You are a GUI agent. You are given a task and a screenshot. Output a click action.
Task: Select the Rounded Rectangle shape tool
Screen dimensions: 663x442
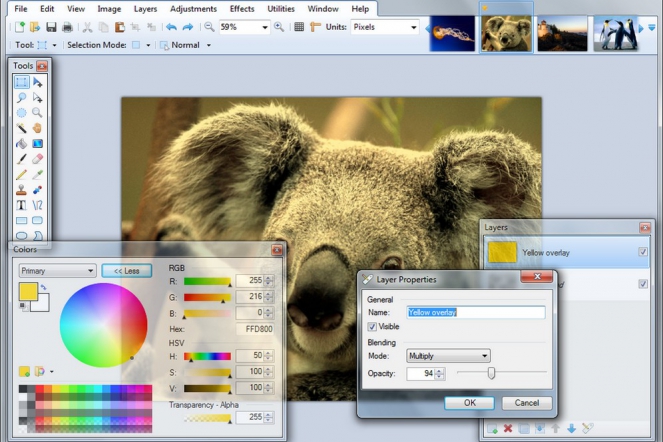(x=37, y=220)
